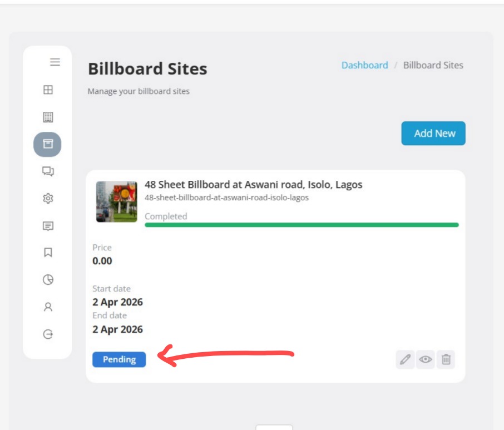The image size is (504, 430).
Task: Open the user profile sidebar icon
Action: (x=48, y=307)
